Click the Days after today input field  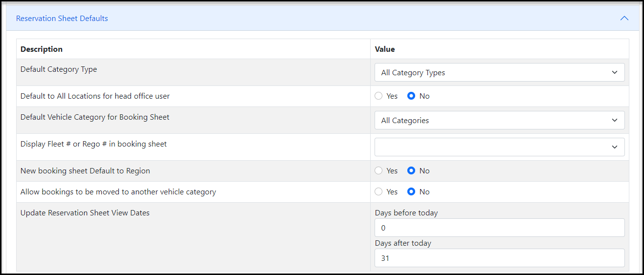[x=500, y=258]
